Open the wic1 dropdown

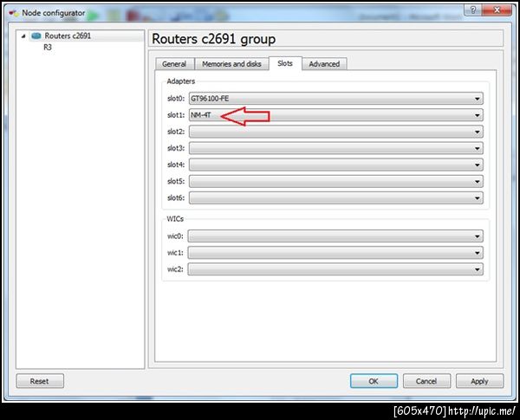(335, 253)
